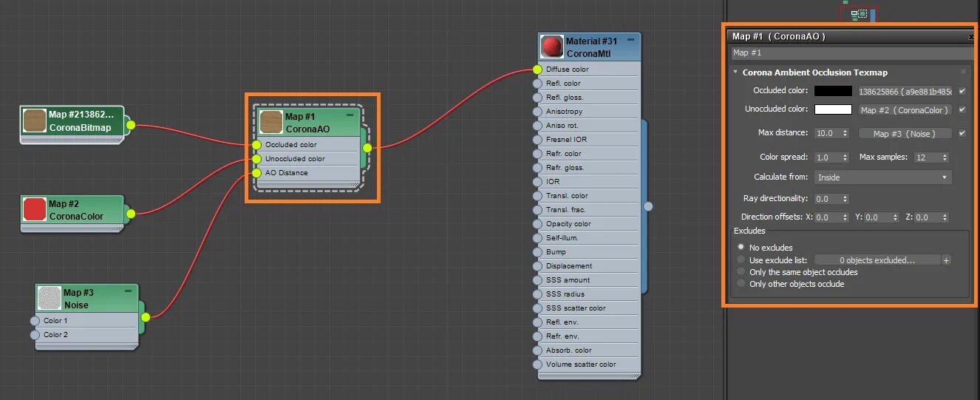The width and height of the screenshot is (980, 400).
Task: Click the plus button beside exclude list
Action: click(946, 260)
